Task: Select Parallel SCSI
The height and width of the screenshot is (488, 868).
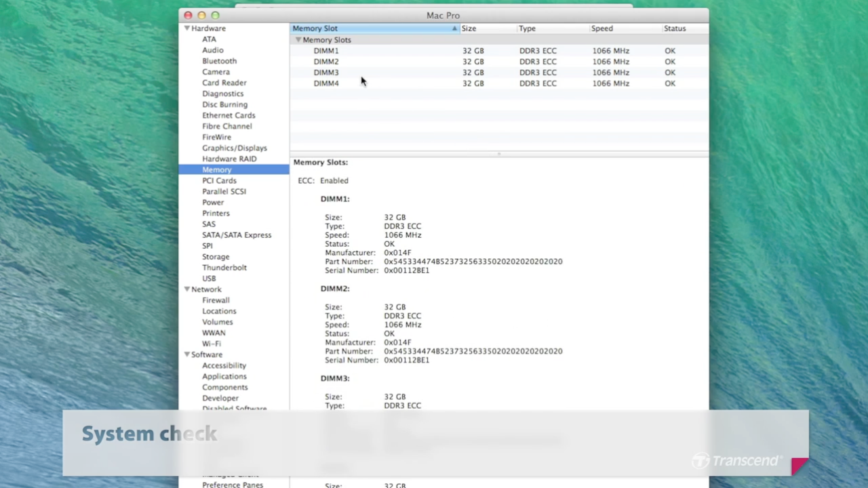Action: pos(224,191)
